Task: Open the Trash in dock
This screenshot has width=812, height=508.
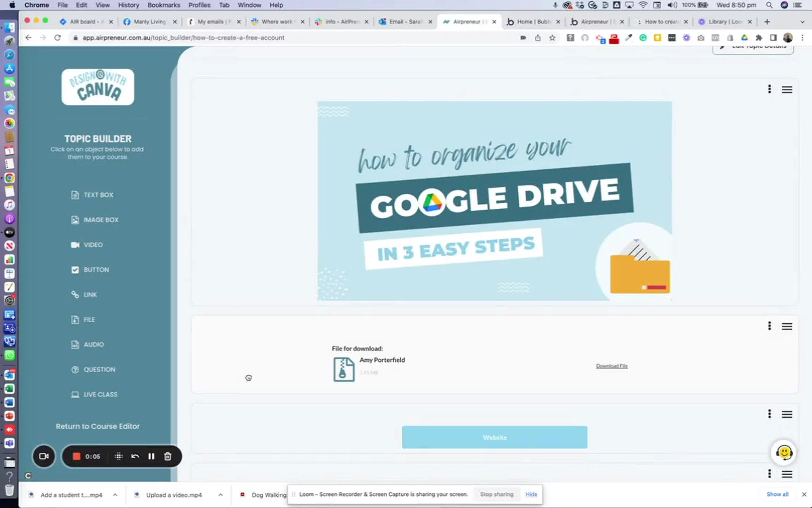Action: [9, 490]
